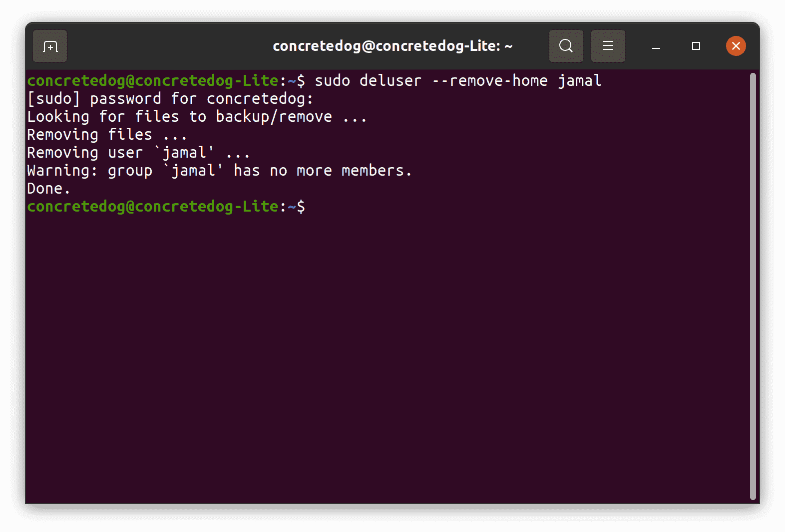Click the last empty command prompt

click(166, 207)
